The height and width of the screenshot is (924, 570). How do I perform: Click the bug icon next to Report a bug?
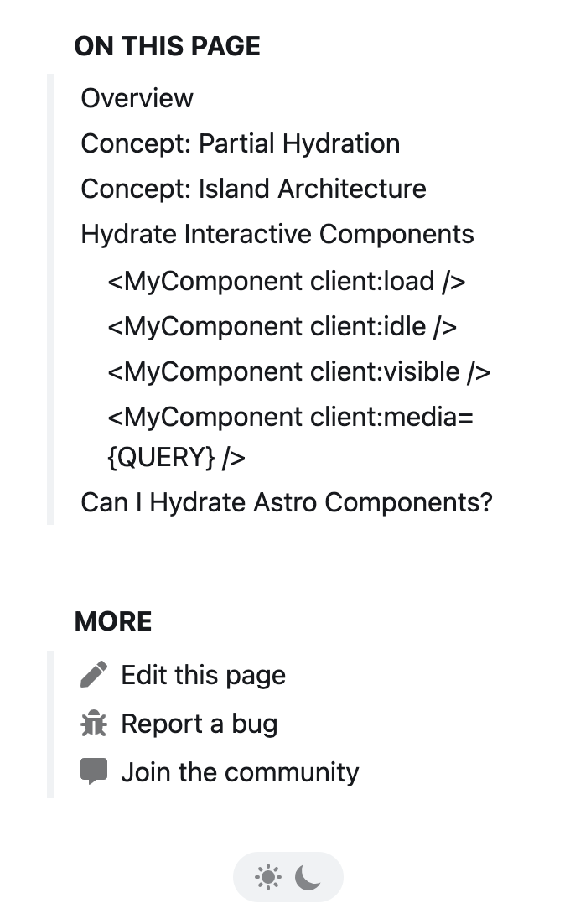tap(95, 723)
